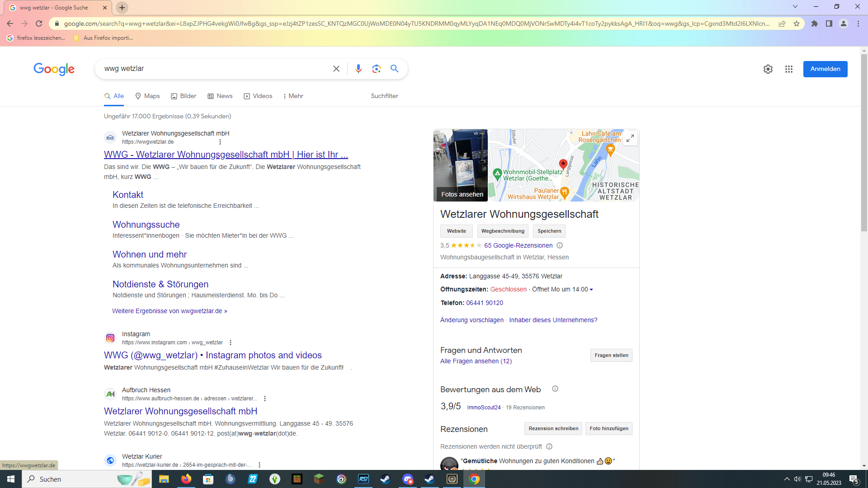This screenshot has width=868, height=488.
Task: Start a voice search with the microphone icon
Action: point(359,69)
